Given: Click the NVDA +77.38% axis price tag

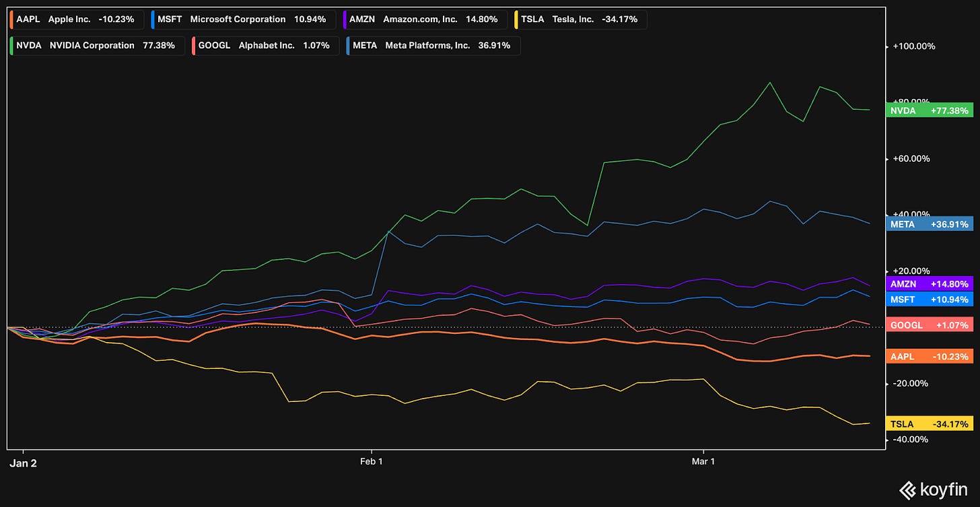Looking at the screenshot, I should pos(929,110).
